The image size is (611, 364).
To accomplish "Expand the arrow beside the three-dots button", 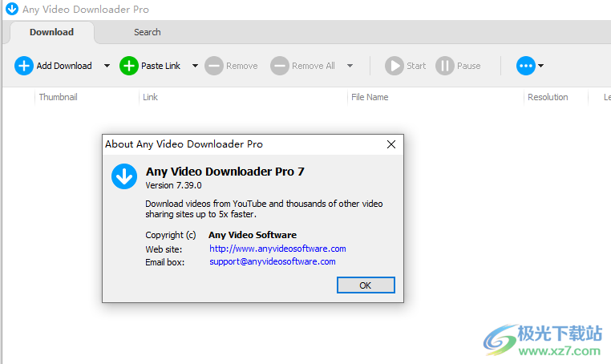I will pyautogui.click(x=541, y=66).
